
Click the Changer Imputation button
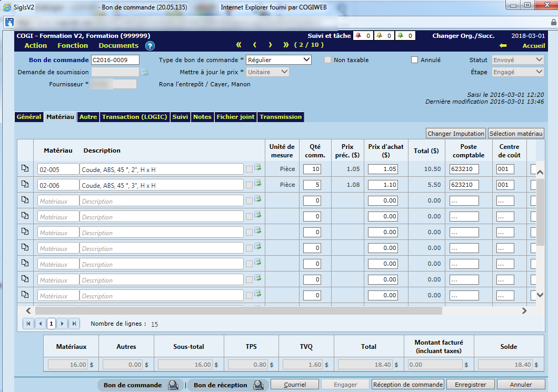coord(455,134)
